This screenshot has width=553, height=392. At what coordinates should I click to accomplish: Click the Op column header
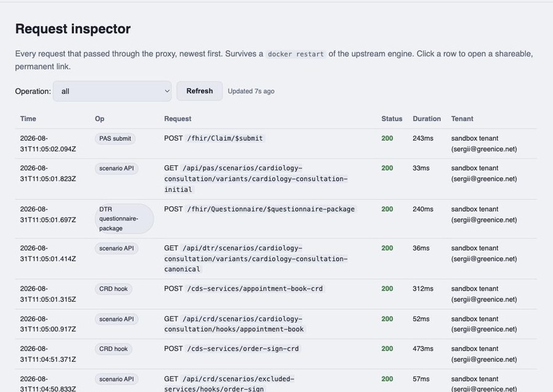pyautogui.click(x=100, y=119)
